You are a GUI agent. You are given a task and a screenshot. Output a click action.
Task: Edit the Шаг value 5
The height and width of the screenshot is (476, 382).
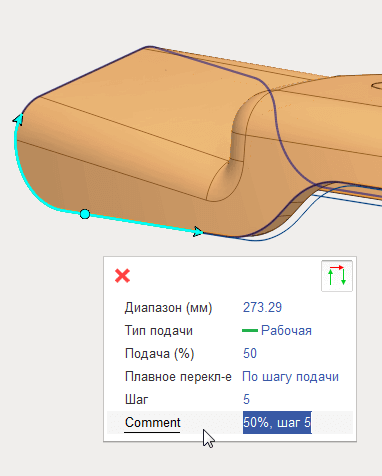tap(246, 399)
